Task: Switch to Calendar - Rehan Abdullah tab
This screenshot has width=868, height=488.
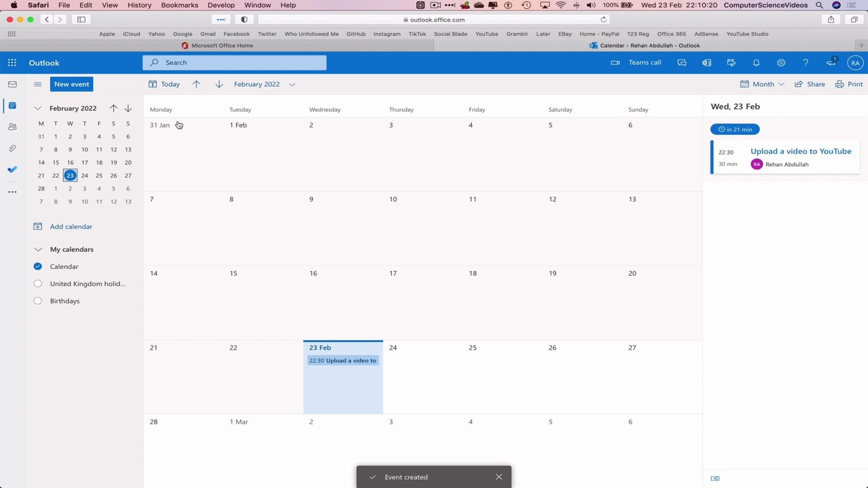Action: coord(644,45)
